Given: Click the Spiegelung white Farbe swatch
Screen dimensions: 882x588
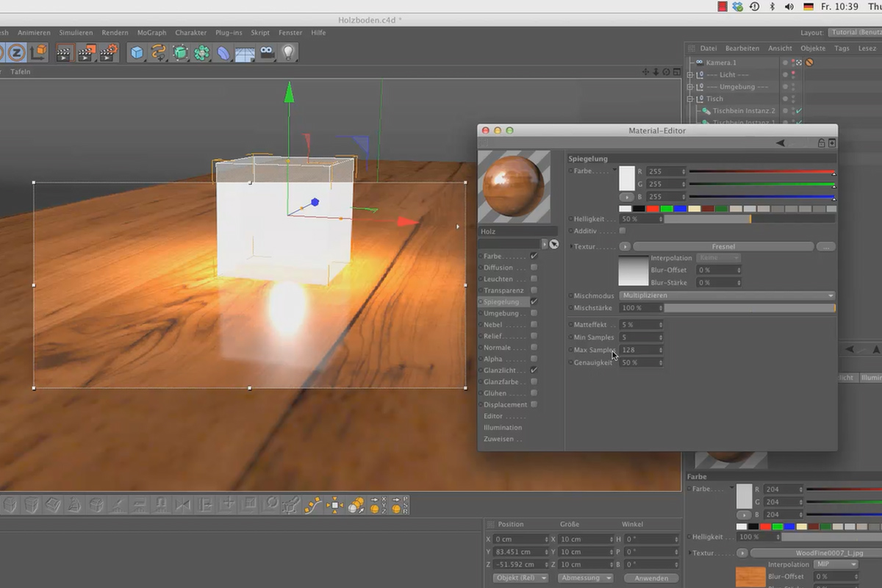Looking at the screenshot, I should coord(627,178).
